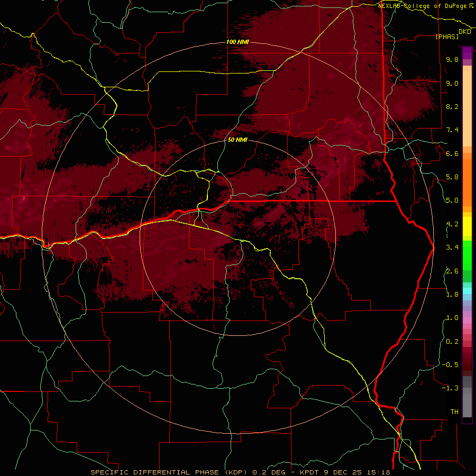Click the cyan band on the color bar

coord(467,291)
